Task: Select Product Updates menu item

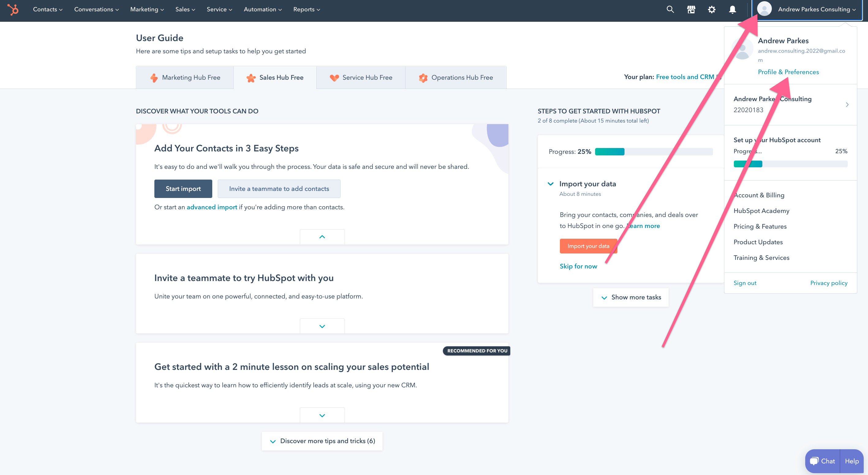Action: pyautogui.click(x=758, y=242)
